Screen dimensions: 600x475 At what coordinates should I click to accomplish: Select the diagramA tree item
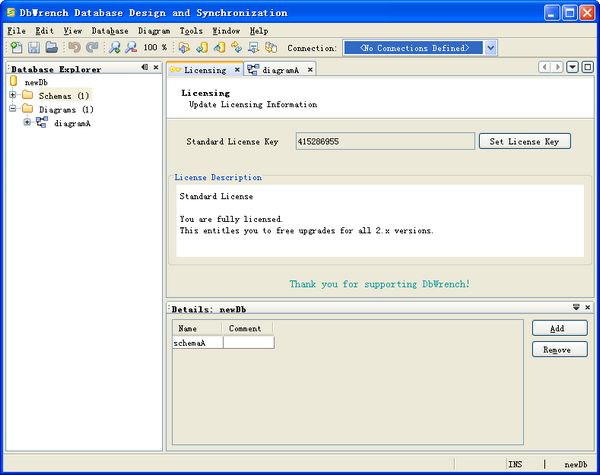(x=72, y=123)
